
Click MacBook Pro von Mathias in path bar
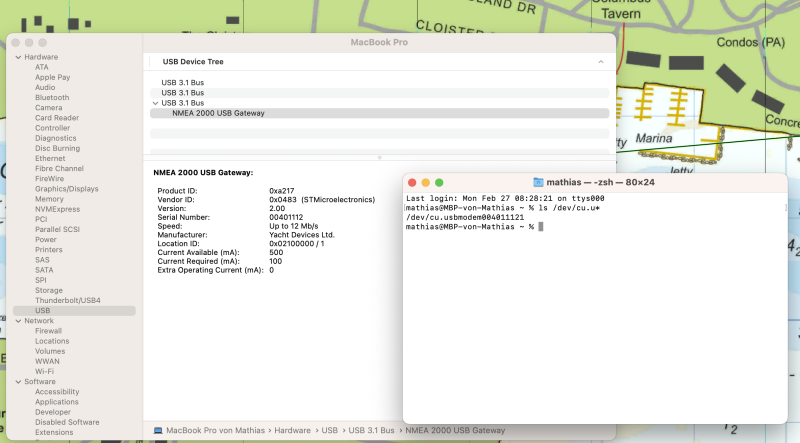215,431
